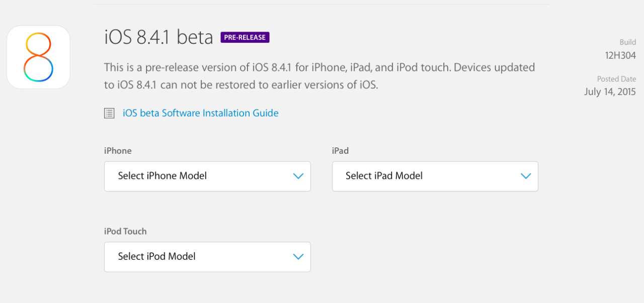Click the iPad label above its dropdown

point(340,151)
